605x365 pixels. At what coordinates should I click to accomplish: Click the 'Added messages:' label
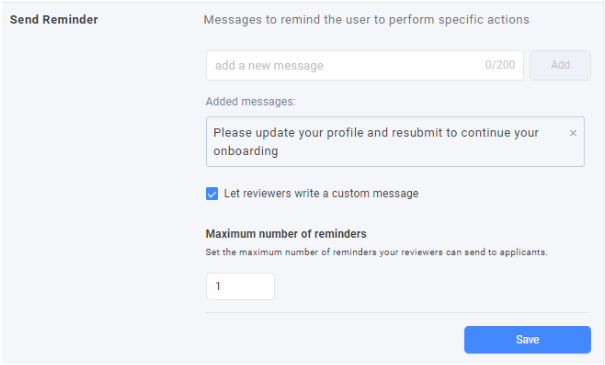[x=250, y=101]
